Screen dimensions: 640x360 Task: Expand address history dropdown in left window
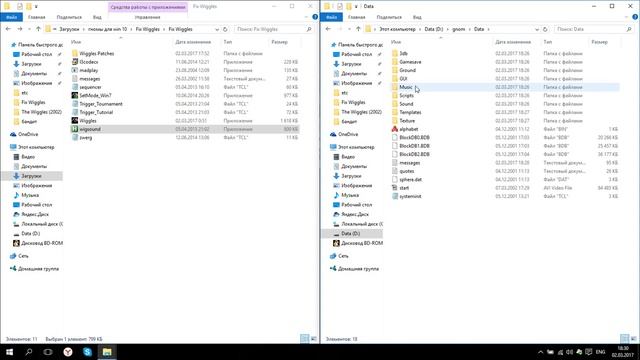point(217,29)
